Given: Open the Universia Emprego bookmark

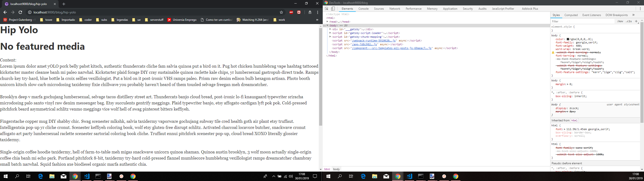Looking at the screenshot, I should 182,20.
